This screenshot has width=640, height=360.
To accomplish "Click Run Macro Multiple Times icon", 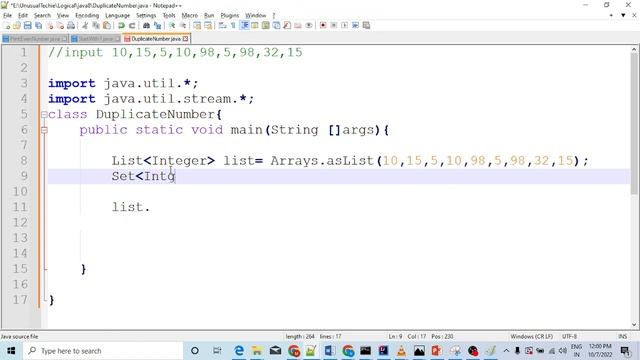I will tap(356, 26).
